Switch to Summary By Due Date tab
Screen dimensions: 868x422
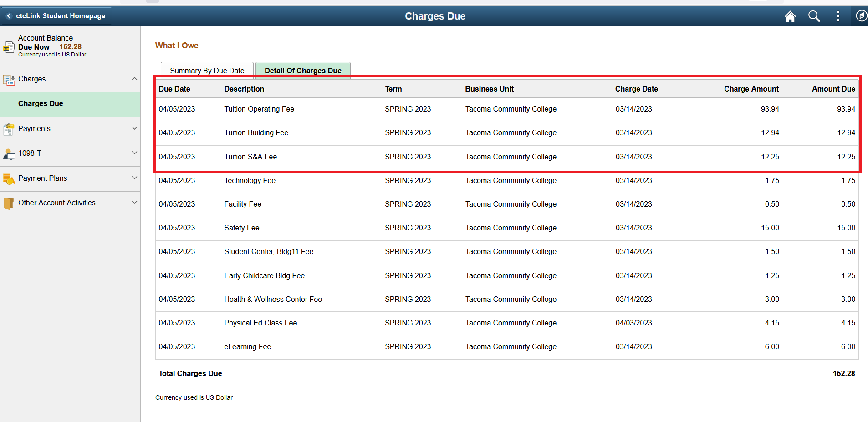207,71
